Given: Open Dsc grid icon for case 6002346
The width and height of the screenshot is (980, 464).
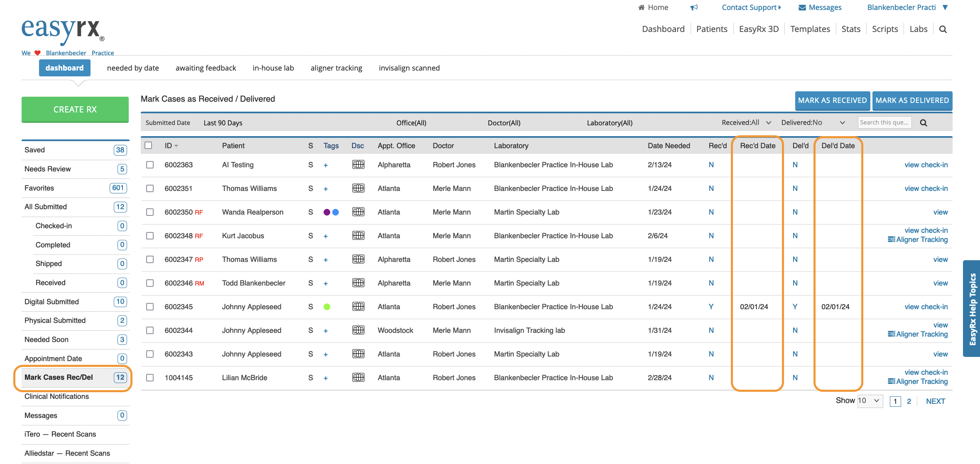Looking at the screenshot, I should pyautogui.click(x=358, y=283).
